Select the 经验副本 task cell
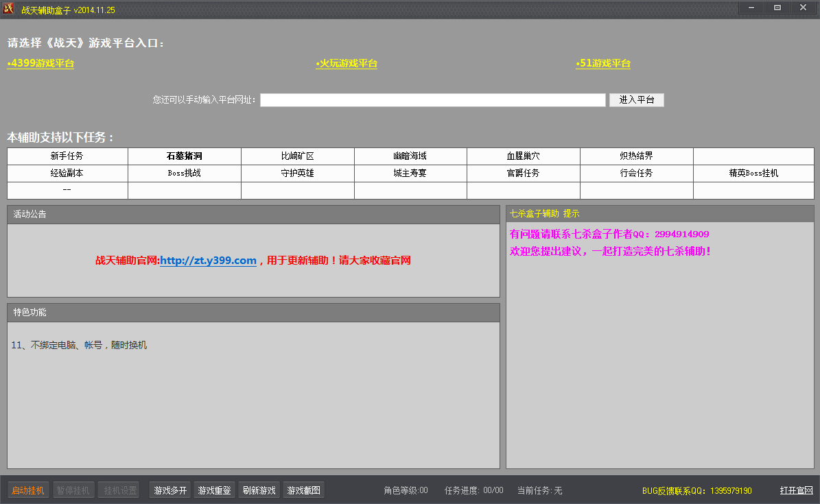Image resolution: width=820 pixels, height=504 pixels. (x=67, y=173)
